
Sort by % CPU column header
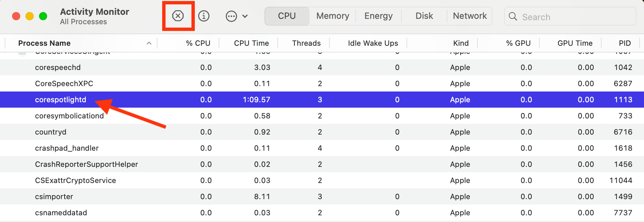pos(198,43)
